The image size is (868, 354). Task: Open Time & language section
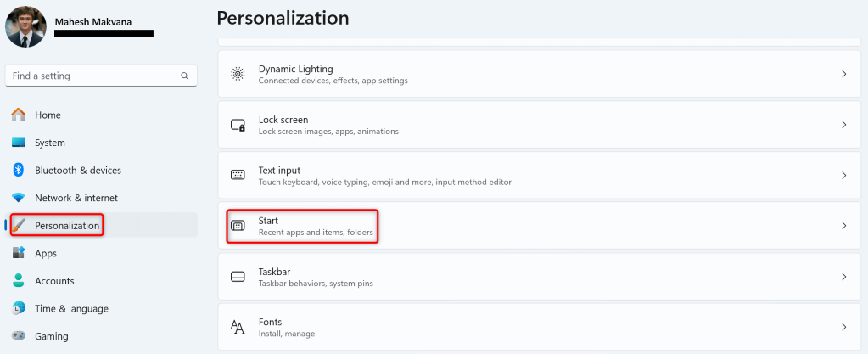click(x=70, y=308)
